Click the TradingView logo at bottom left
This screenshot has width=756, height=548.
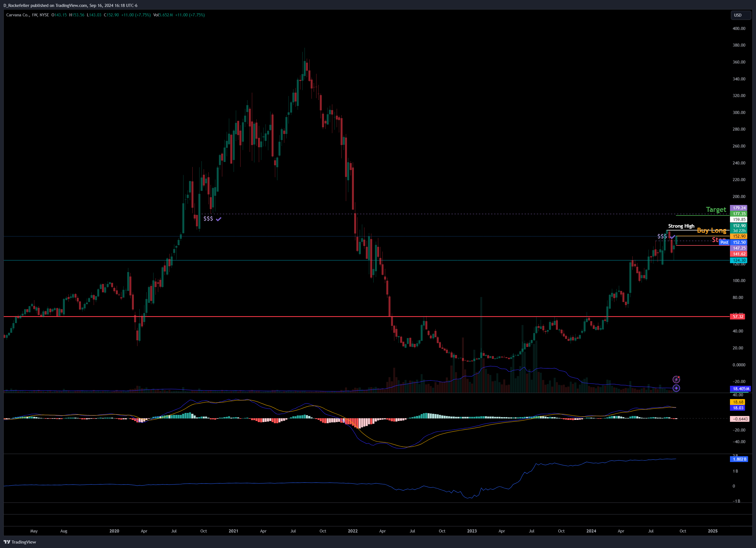coord(20,542)
